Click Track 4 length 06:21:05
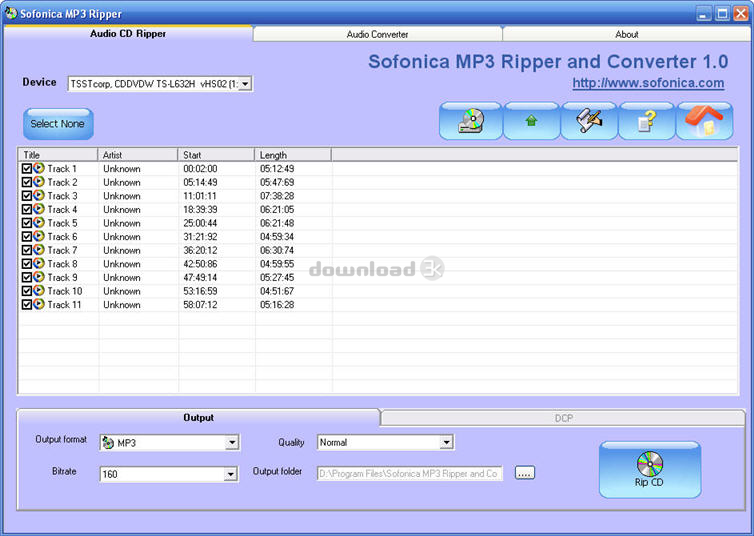 pos(277,210)
